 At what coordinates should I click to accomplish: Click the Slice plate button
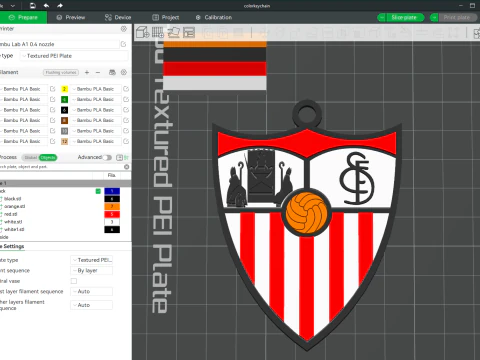coord(405,17)
